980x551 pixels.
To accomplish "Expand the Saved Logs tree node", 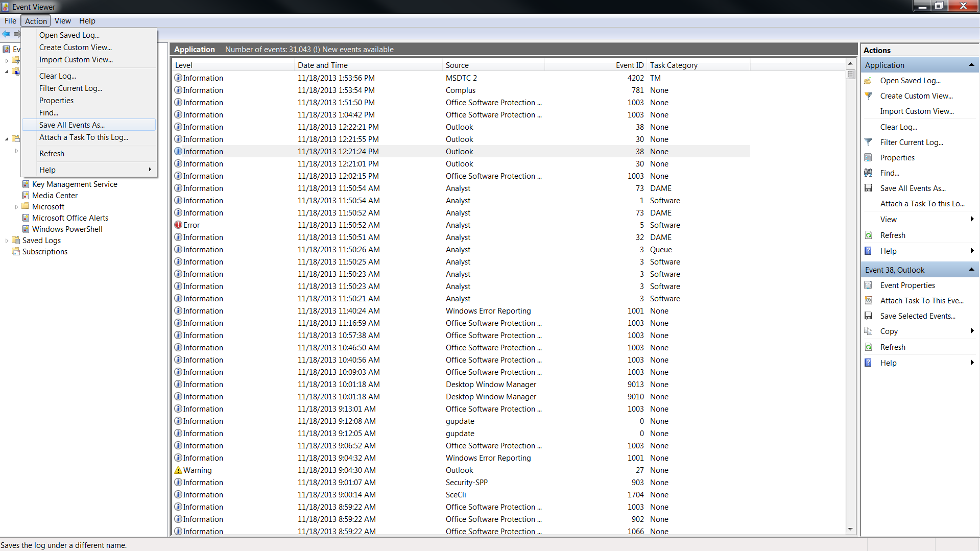I will (7, 241).
